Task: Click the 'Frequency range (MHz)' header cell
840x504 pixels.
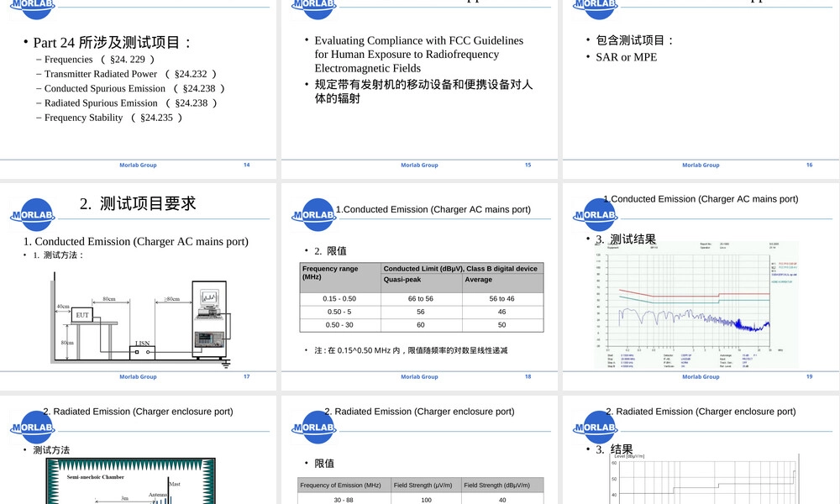Action: (x=340, y=277)
